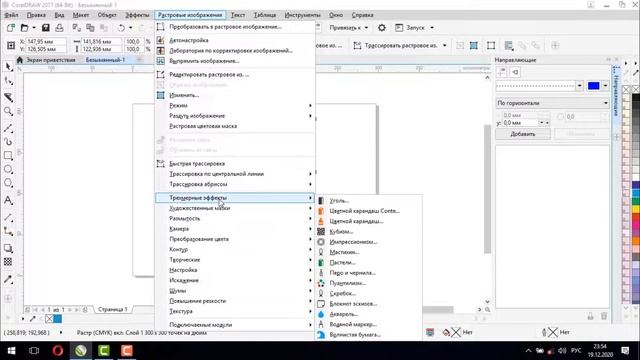Click the Welcome screen home icon
The width and height of the screenshot is (640, 360).
(20, 60)
